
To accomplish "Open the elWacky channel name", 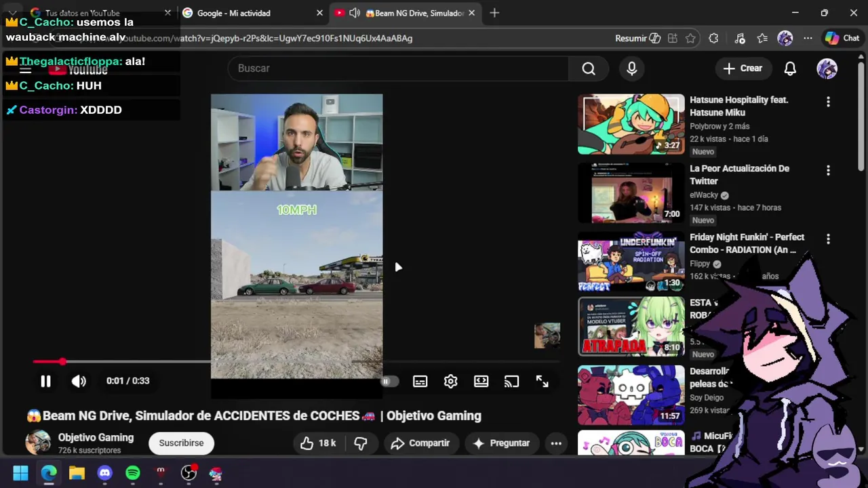I will (x=704, y=195).
